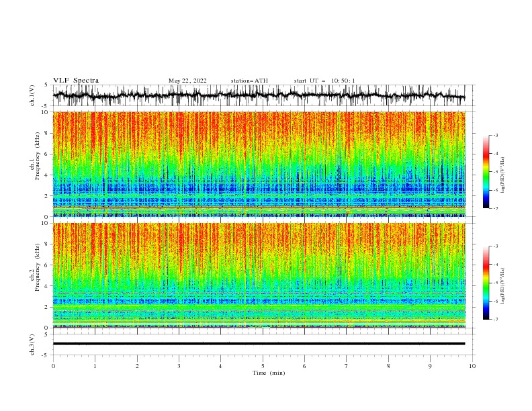Click the "-5" tick on ch.3 voltage axis

click(46, 355)
